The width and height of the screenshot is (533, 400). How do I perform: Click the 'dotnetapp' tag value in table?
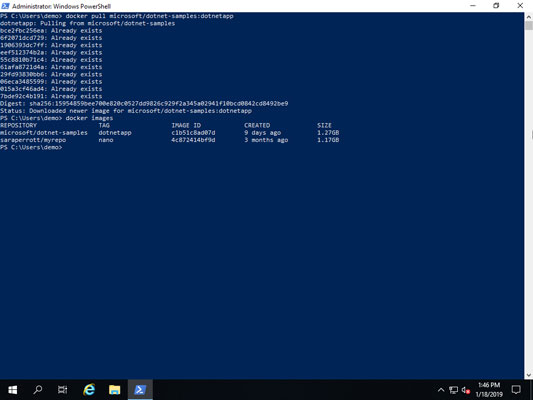(115, 133)
